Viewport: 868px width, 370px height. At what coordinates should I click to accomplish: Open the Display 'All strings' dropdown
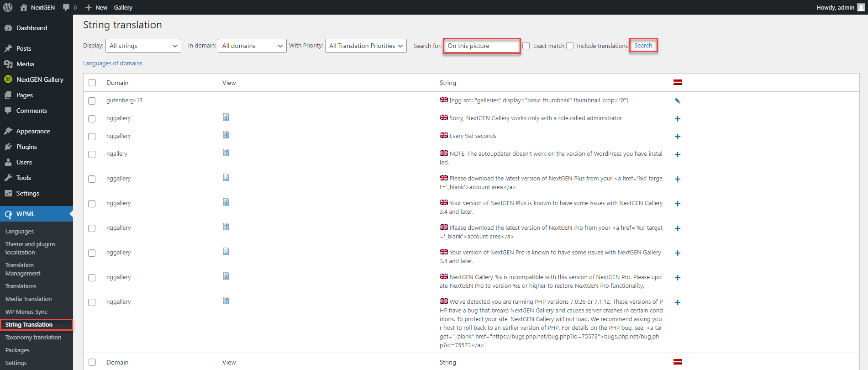click(x=143, y=46)
